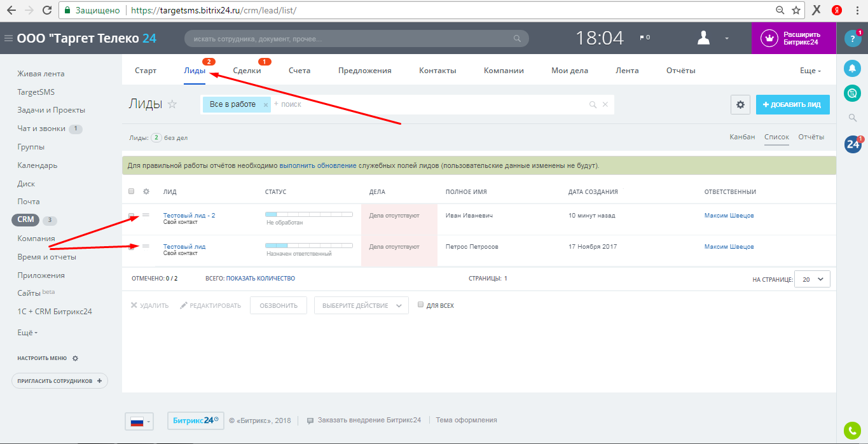Click the magnifier icon in the top search bar
This screenshot has width=868, height=444.
[517, 39]
